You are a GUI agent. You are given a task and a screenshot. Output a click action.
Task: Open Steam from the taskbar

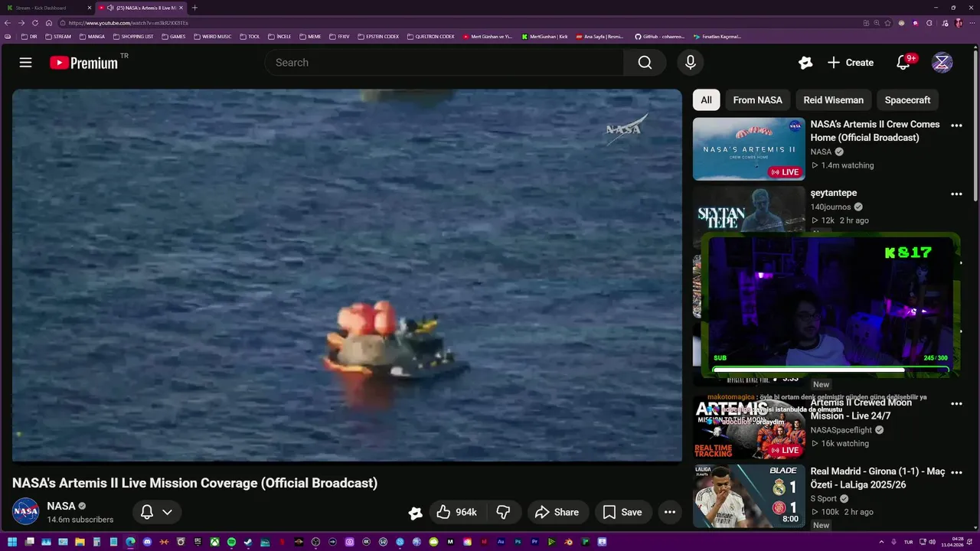(248, 542)
